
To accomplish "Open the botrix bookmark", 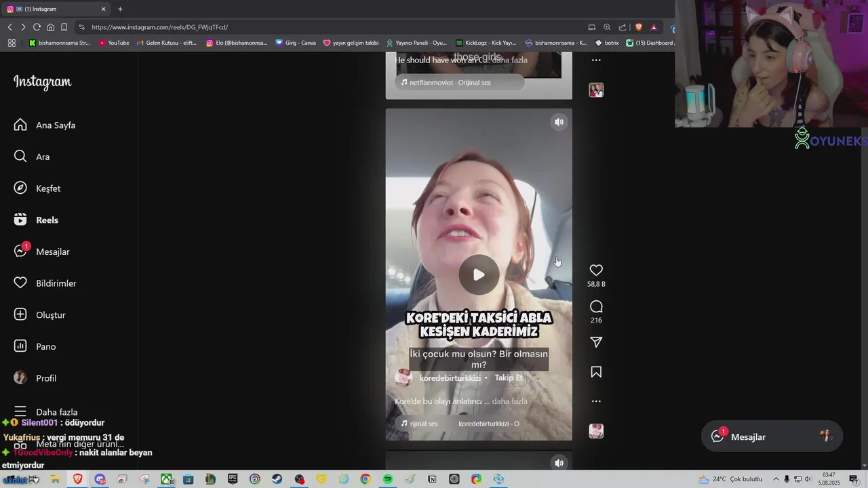I will click(x=607, y=43).
